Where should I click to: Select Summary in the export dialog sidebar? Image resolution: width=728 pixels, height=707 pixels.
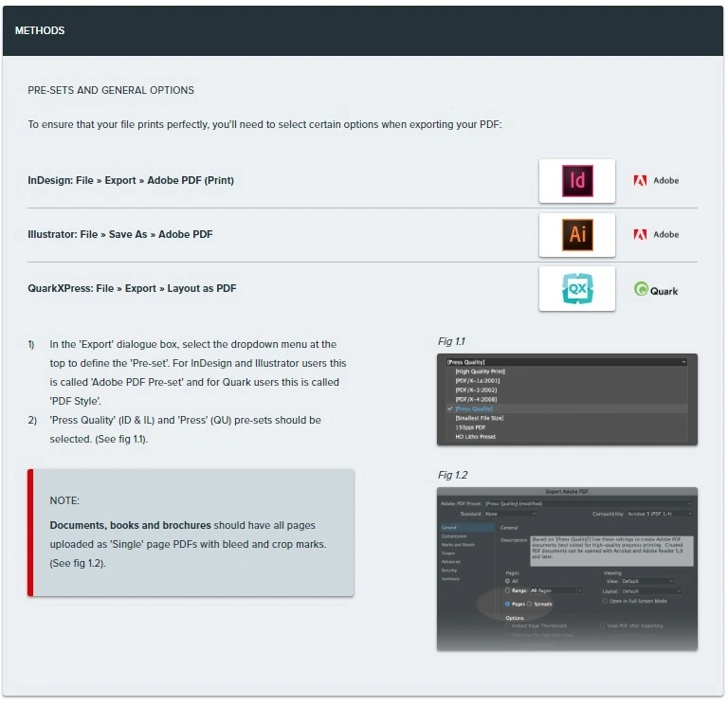[x=450, y=579]
